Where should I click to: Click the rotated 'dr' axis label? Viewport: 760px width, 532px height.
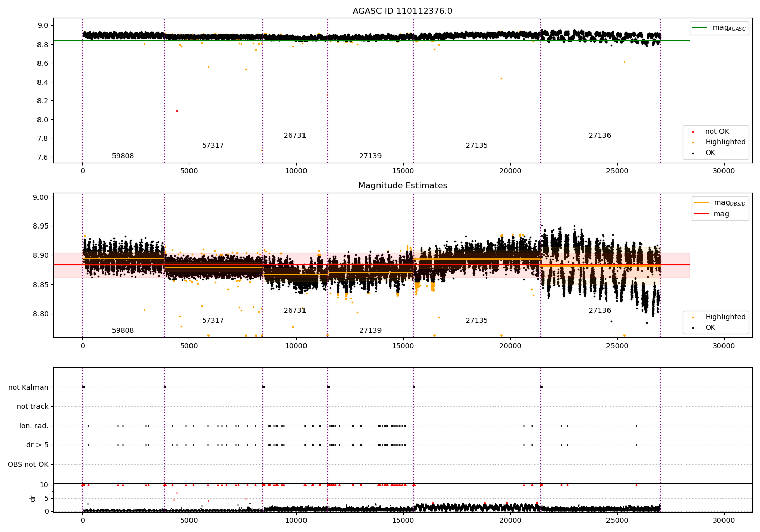(x=33, y=499)
